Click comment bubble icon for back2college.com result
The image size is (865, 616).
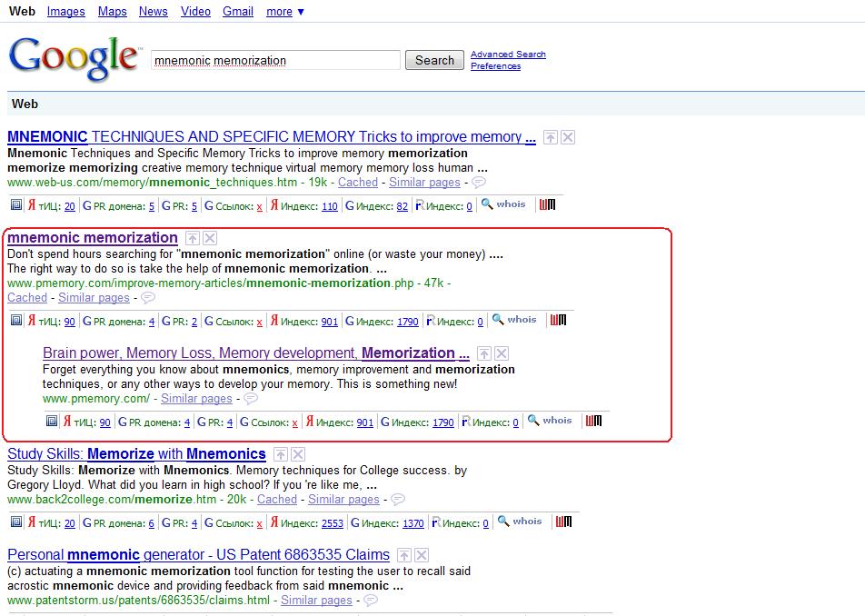point(398,499)
